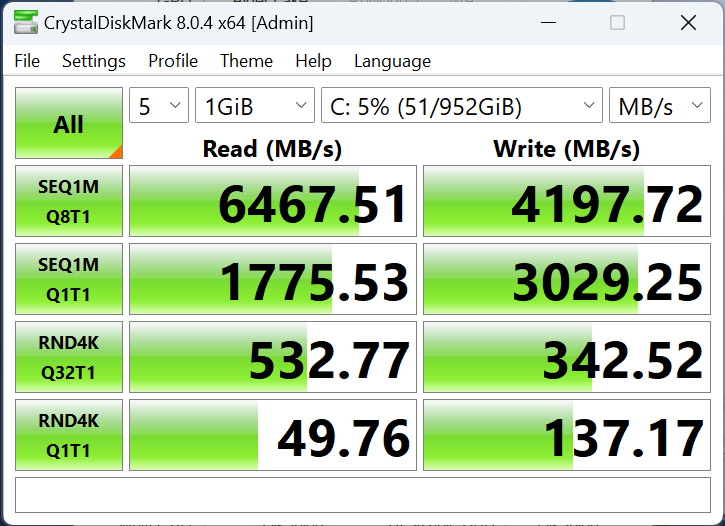Open the Language menu

coord(393,61)
